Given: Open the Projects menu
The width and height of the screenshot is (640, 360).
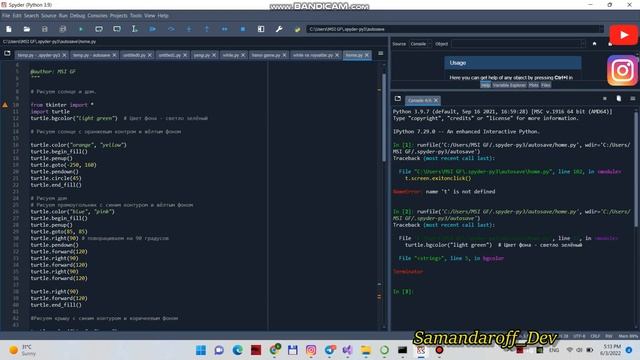Looking at the screenshot, I should (x=118, y=16).
